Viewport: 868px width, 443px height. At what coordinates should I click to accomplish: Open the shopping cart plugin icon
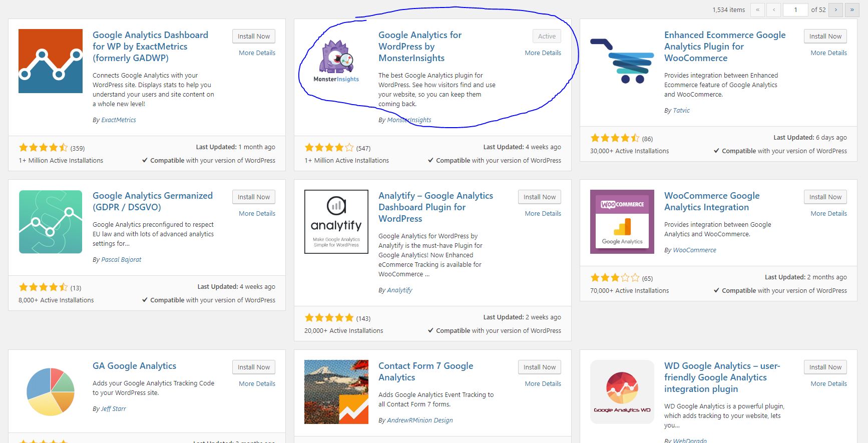pos(622,61)
